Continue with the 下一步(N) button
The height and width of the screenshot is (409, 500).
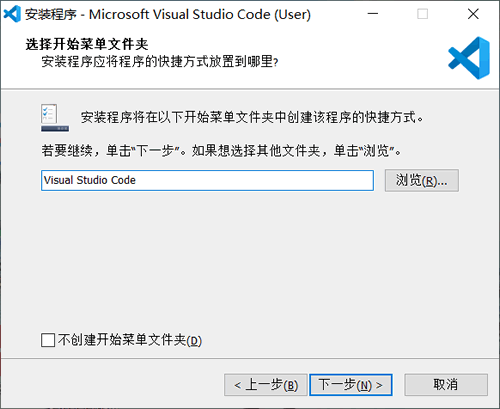click(351, 385)
